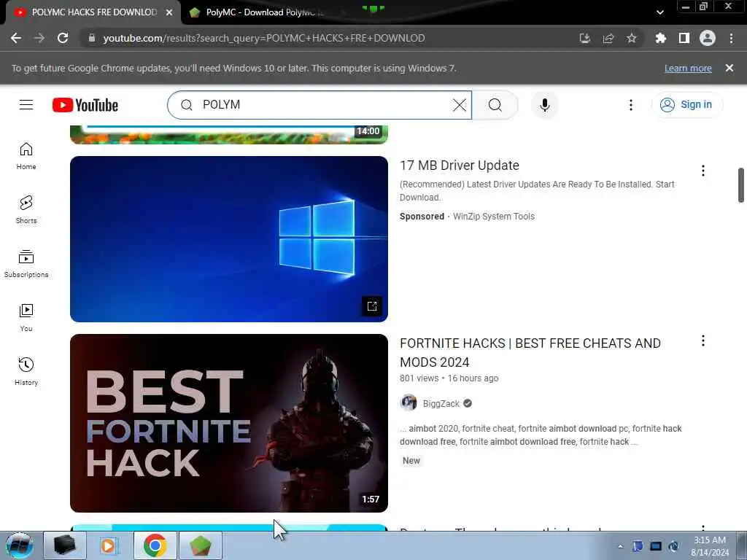Run search with magnifier button
This screenshot has width=747, height=560.
coord(495,105)
